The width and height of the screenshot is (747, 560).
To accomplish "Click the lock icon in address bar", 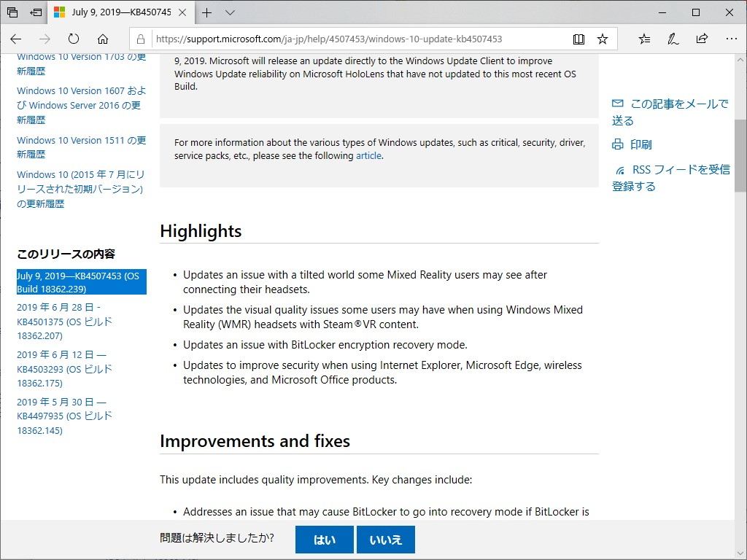I will point(141,39).
